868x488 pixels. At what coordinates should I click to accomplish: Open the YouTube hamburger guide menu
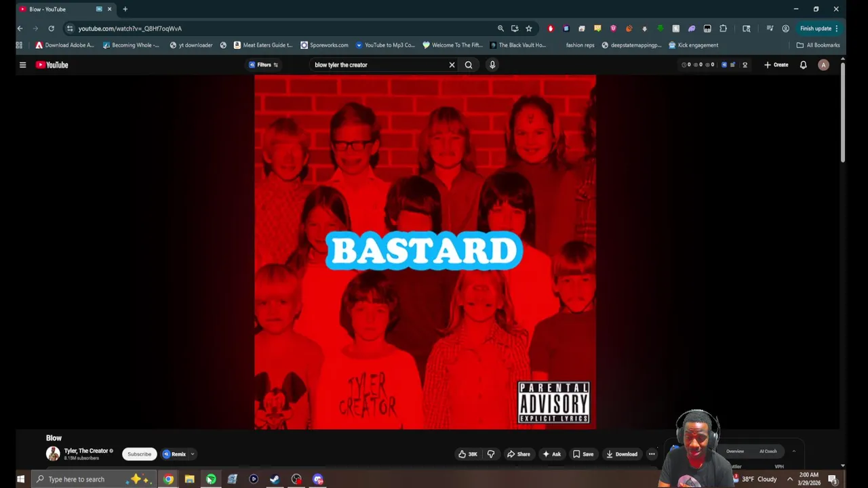(x=22, y=65)
